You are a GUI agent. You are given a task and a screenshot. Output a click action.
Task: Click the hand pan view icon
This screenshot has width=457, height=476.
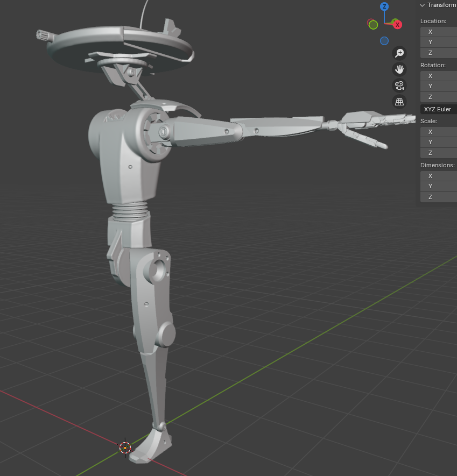[399, 69]
